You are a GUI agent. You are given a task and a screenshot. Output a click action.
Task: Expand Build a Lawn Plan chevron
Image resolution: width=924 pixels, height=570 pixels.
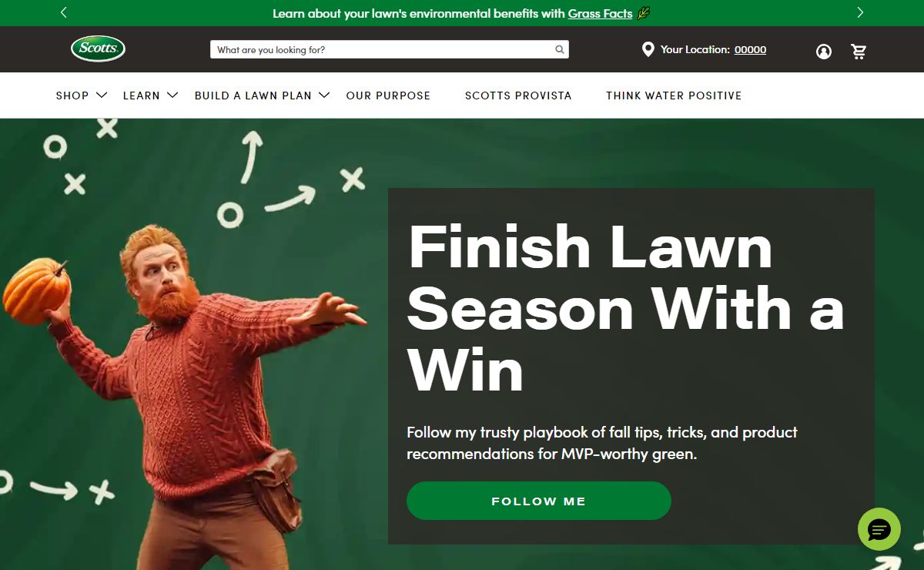[324, 95]
